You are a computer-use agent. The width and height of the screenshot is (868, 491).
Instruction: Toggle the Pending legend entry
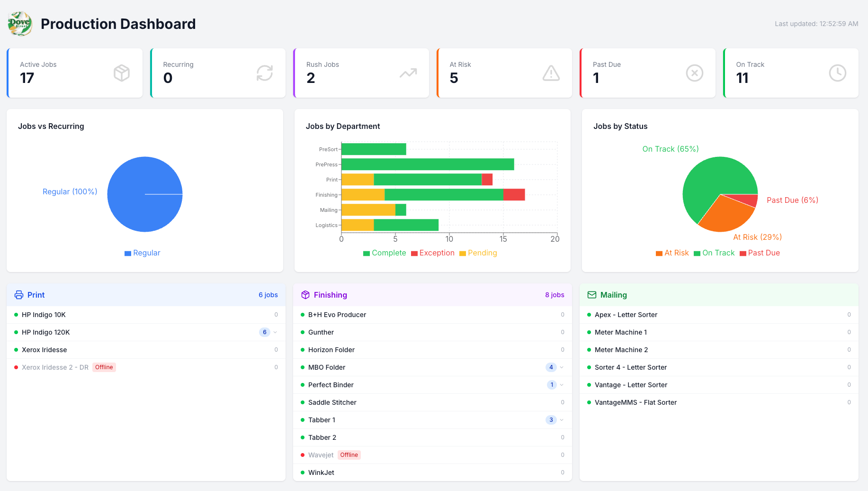pos(478,253)
